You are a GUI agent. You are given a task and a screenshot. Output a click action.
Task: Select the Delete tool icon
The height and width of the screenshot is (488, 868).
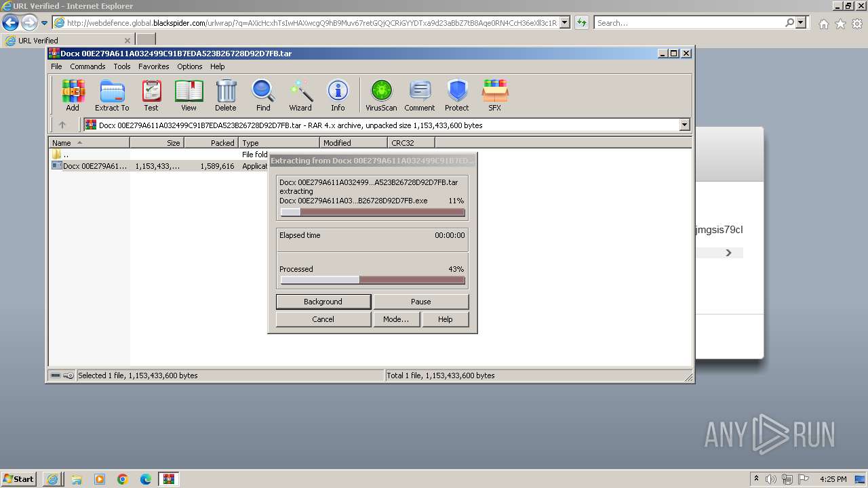point(226,95)
